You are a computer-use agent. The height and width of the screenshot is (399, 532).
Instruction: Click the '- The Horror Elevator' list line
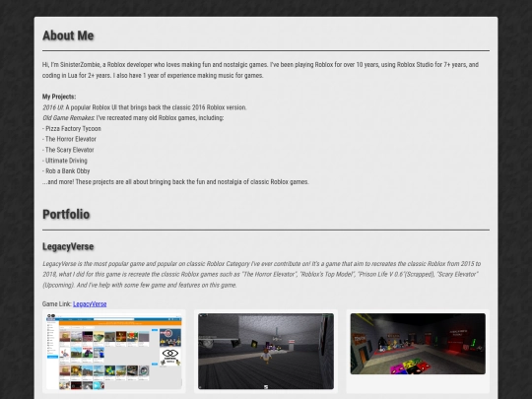pos(69,139)
